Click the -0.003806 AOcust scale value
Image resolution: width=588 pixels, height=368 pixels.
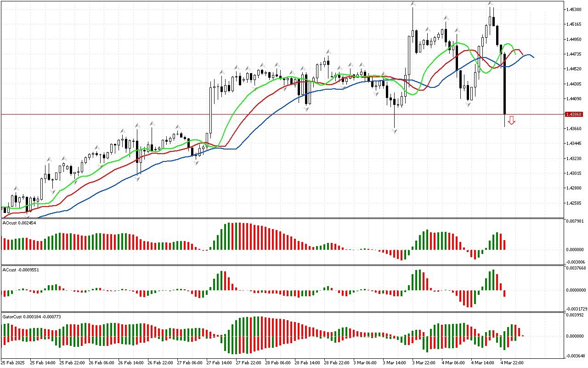coord(575,261)
